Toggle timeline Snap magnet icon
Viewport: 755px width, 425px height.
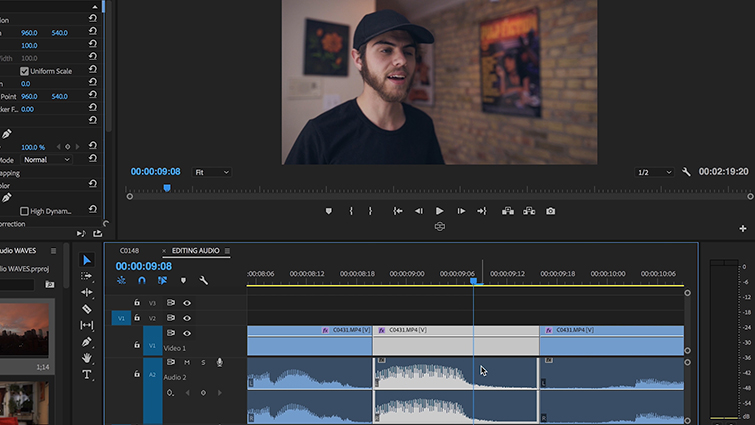[141, 281]
